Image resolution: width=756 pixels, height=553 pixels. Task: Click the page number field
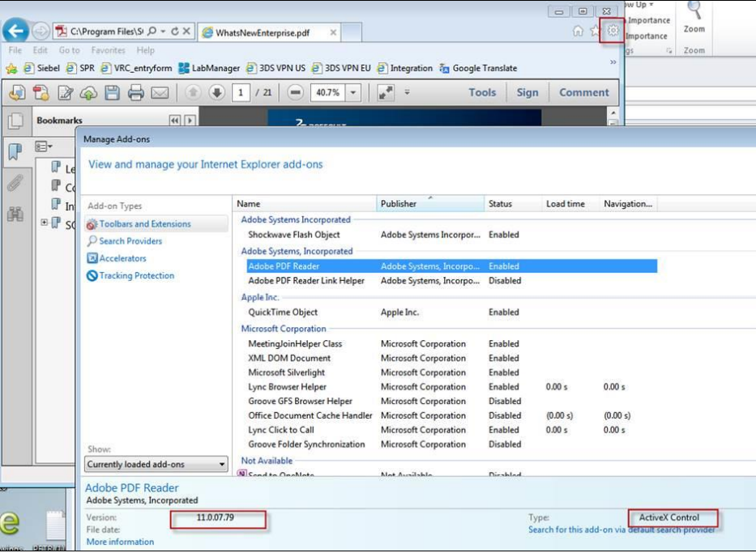click(241, 92)
